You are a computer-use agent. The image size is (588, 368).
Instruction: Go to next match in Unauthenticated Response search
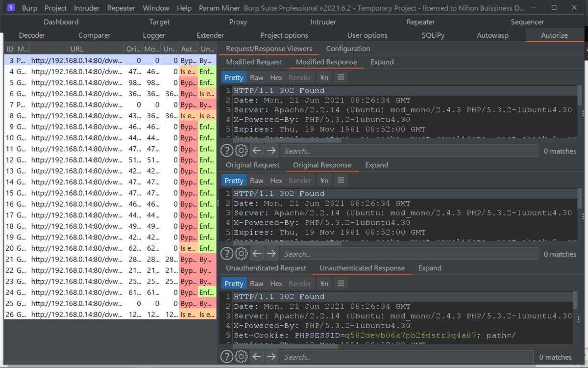pyautogui.click(x=271, y=357)
